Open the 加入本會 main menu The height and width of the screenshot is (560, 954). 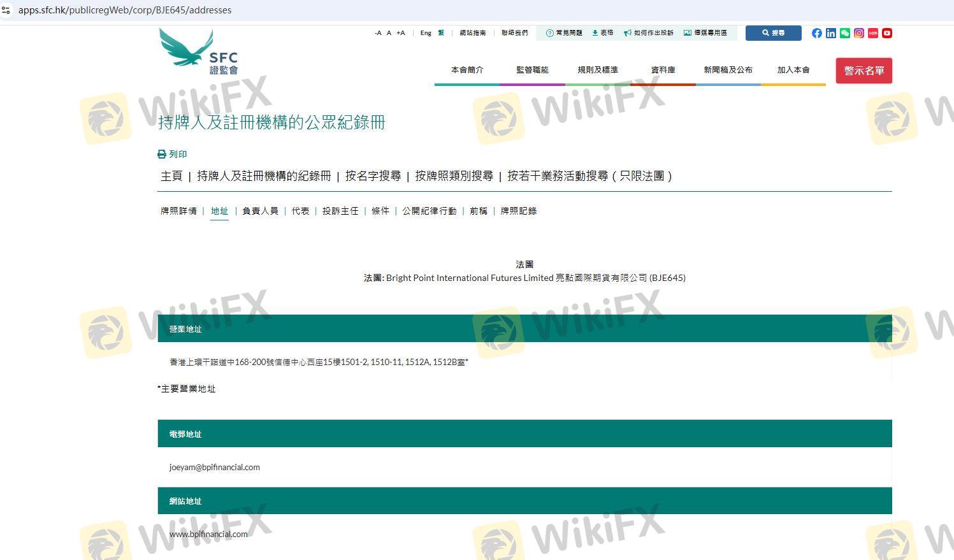click(x=793, y=70)
